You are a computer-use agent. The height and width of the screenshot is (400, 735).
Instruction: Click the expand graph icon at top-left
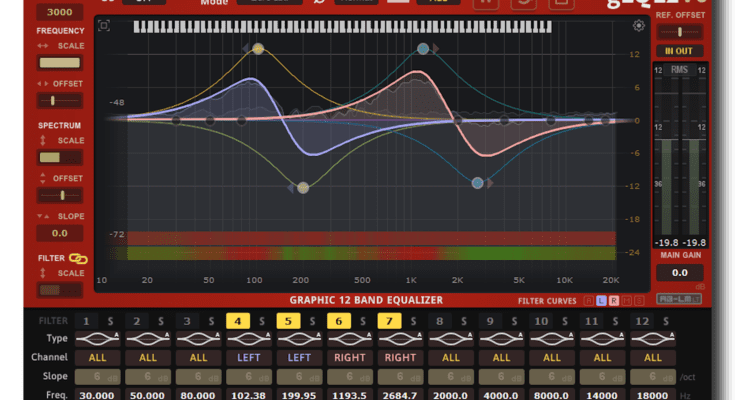click(104, 26)
